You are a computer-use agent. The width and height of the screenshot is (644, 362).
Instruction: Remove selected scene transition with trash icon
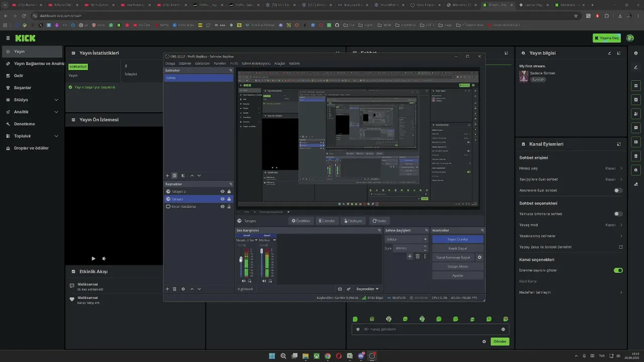tap(417, 256)
